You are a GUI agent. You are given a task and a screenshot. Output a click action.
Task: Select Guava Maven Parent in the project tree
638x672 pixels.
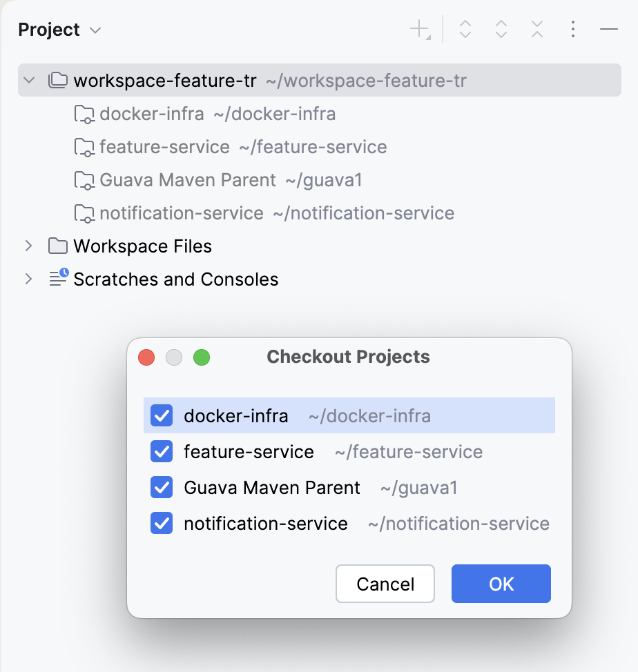pos(186,179)
